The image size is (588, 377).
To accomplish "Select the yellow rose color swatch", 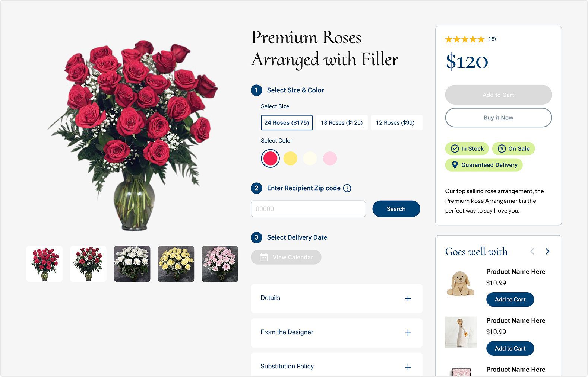I will (x=290, y=159).
